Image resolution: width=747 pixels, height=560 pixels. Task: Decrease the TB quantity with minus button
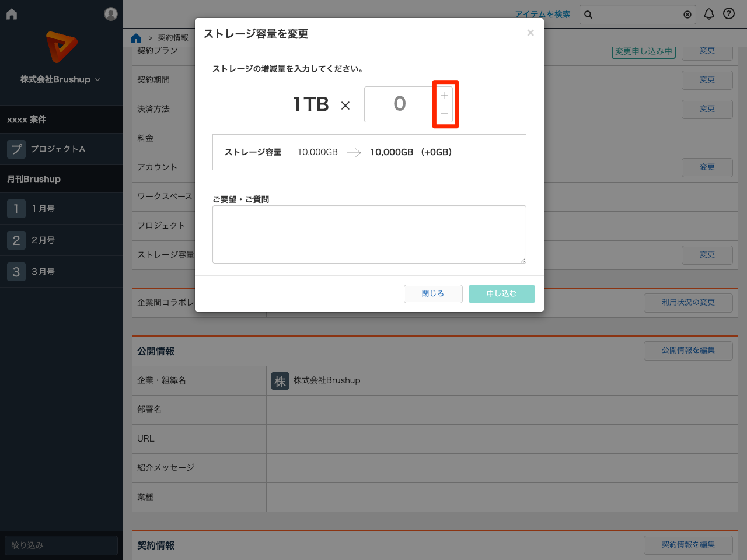(444, 113)
